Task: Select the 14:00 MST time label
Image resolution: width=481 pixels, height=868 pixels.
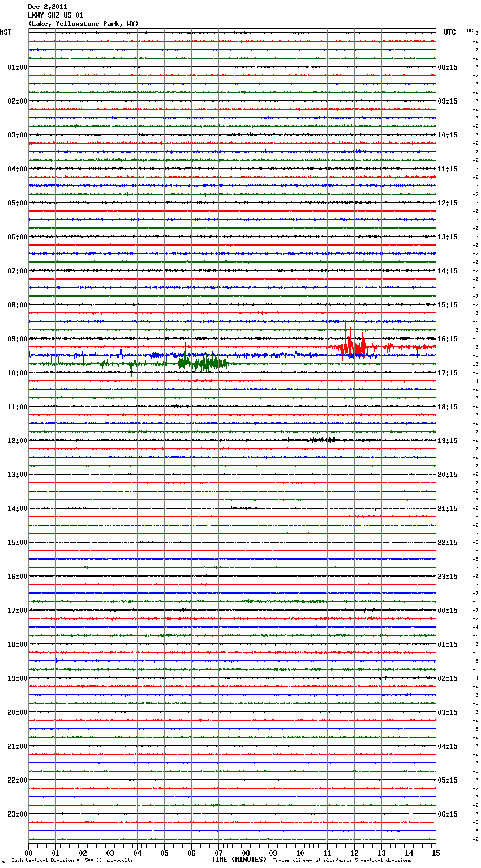Action: pos(17,509)
